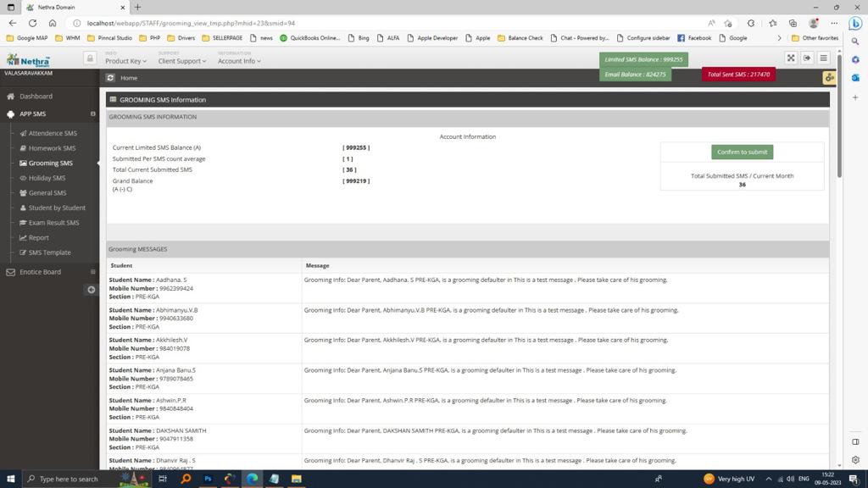The image size is (868, 488).
Task: Click the browser address bar
Action: click(387, 23)
